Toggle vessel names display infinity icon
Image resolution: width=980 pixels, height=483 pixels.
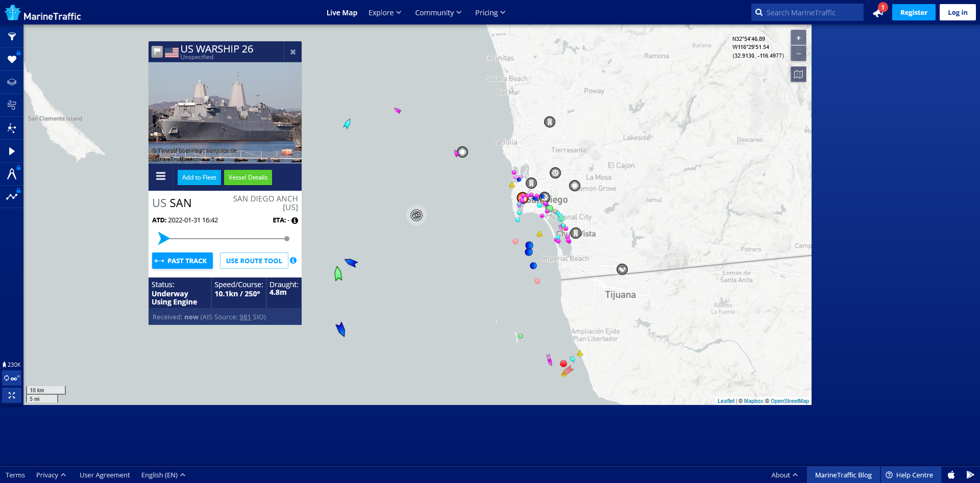(12, 378)
